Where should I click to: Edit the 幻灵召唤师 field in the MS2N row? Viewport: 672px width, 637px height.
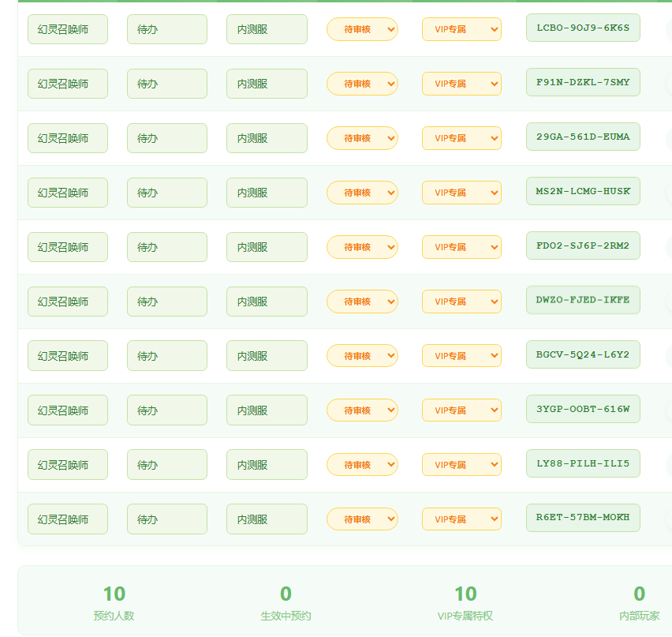[68, 193]
